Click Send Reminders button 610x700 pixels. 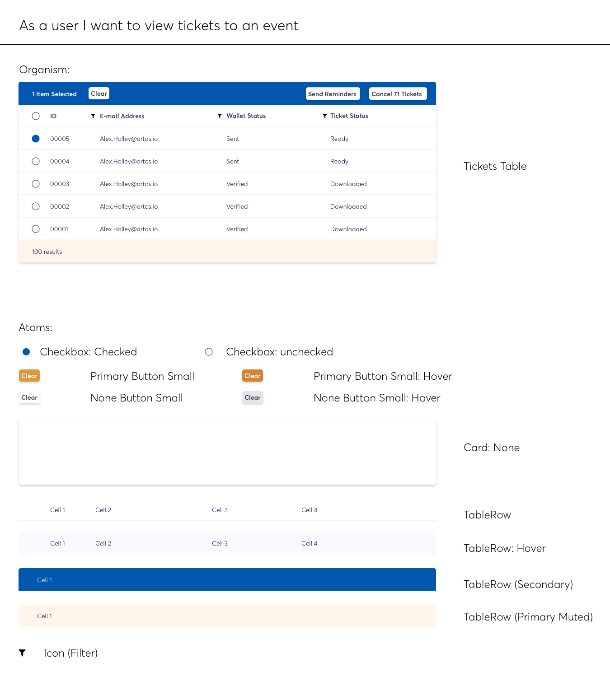click(x=333, y=93)
